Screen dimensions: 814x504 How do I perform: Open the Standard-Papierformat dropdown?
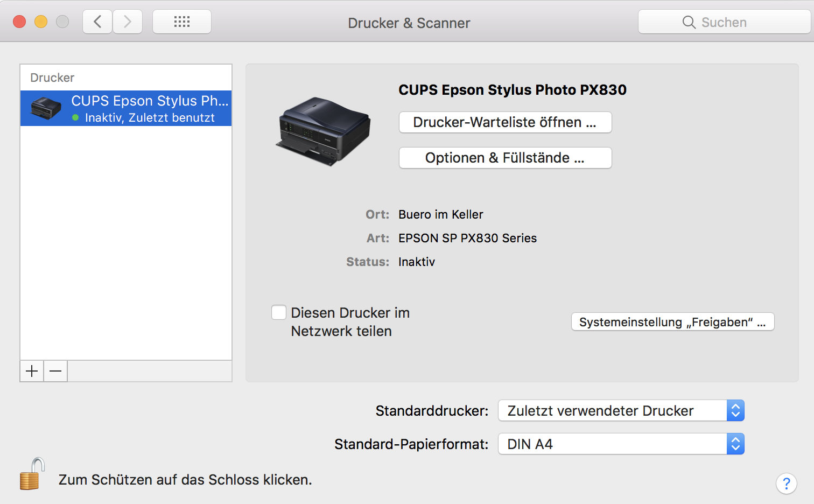[621, 444]
